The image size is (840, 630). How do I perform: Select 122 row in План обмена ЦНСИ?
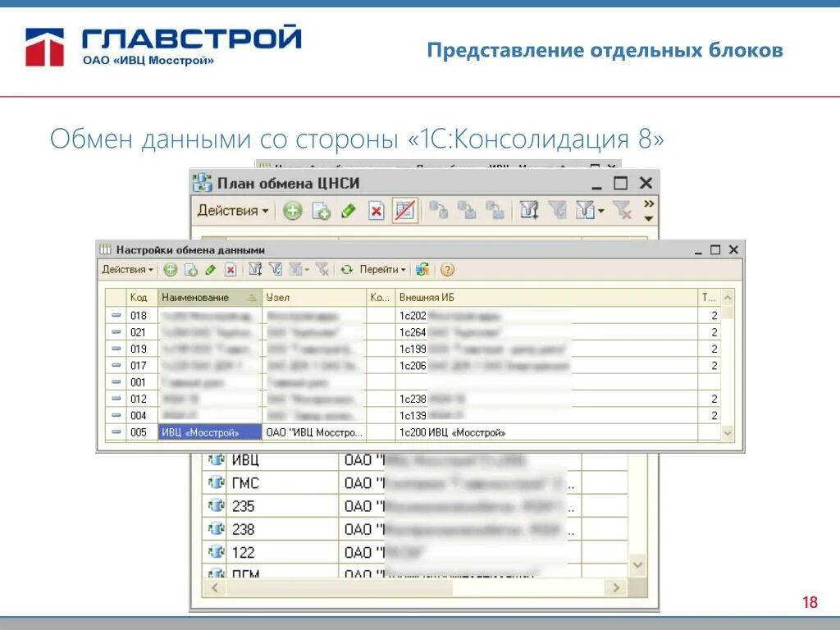pos(414,552)
